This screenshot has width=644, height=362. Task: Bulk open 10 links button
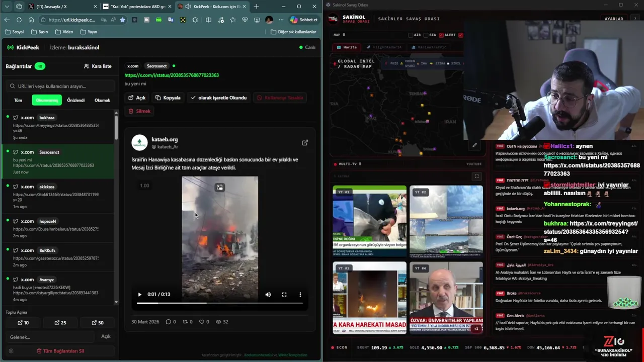click(x=23, y=323)
